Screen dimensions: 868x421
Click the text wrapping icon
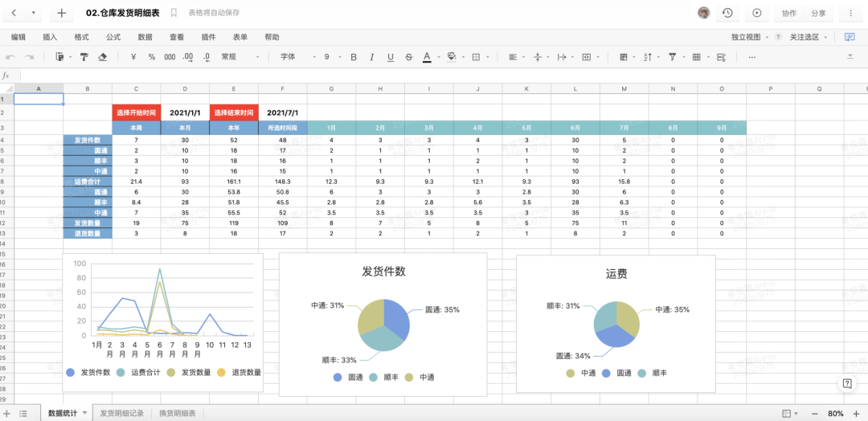(562, 57)
